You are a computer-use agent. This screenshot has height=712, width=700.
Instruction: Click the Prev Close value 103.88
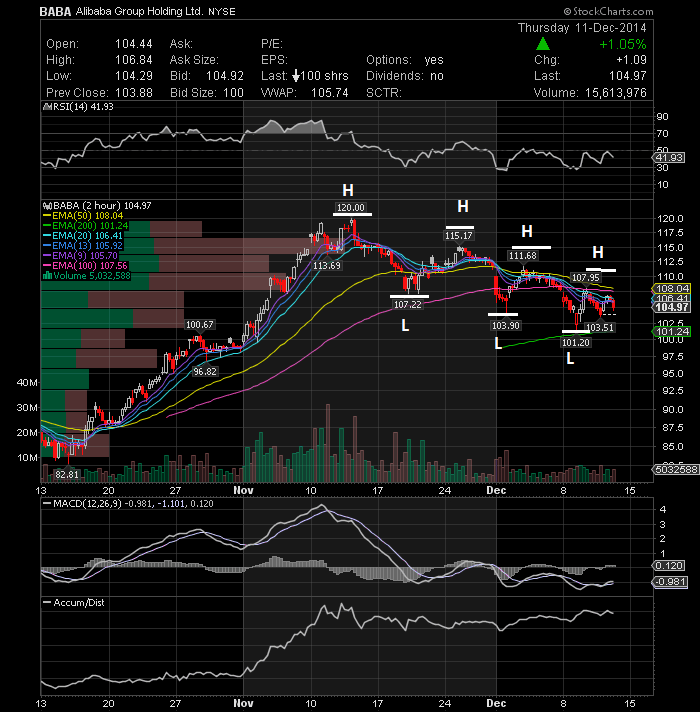click(x=133, y=93)
